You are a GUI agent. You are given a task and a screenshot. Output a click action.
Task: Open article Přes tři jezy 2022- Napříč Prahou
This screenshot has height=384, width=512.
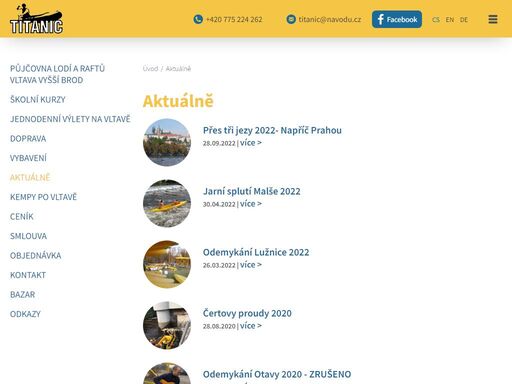click(x=272, y=130)
